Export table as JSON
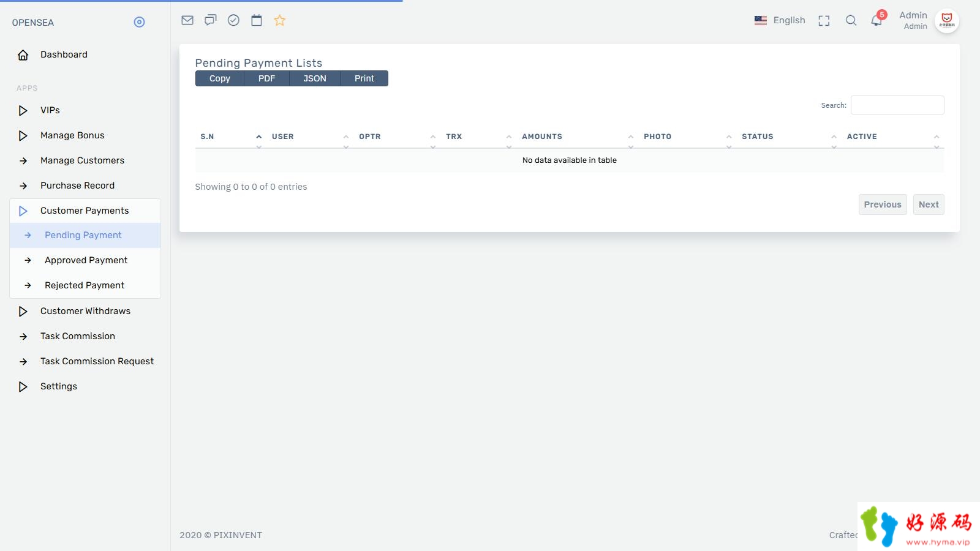Screen dimensions: 980x551 tap(315, 78)
